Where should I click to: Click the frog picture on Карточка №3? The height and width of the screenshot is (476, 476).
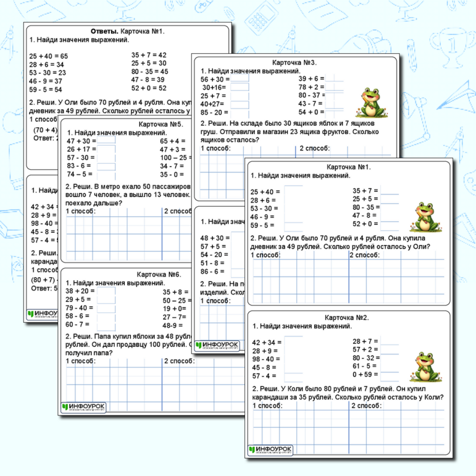click(370, 102)
